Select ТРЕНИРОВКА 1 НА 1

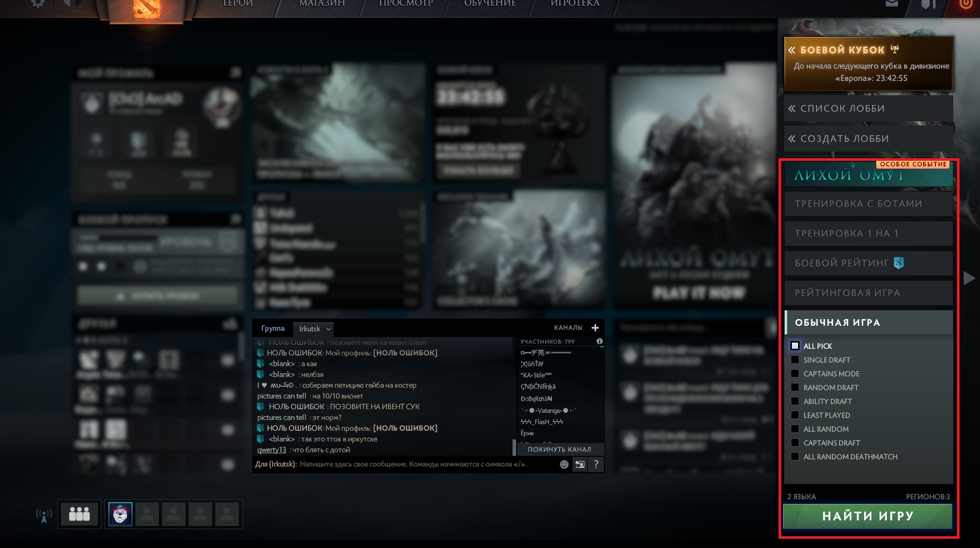869,234
